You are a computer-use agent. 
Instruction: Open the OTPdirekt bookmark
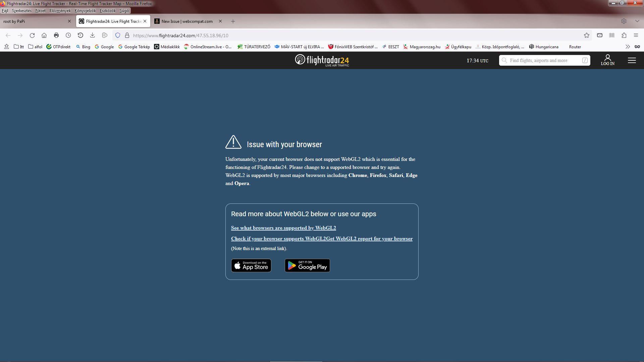click(58, 47)
